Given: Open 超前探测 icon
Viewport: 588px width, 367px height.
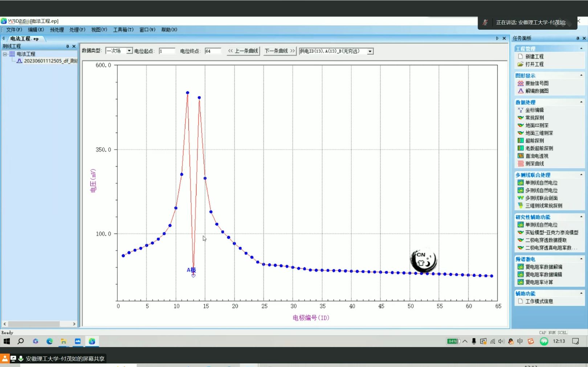Looking at the screenshot, I should (520, 141).
